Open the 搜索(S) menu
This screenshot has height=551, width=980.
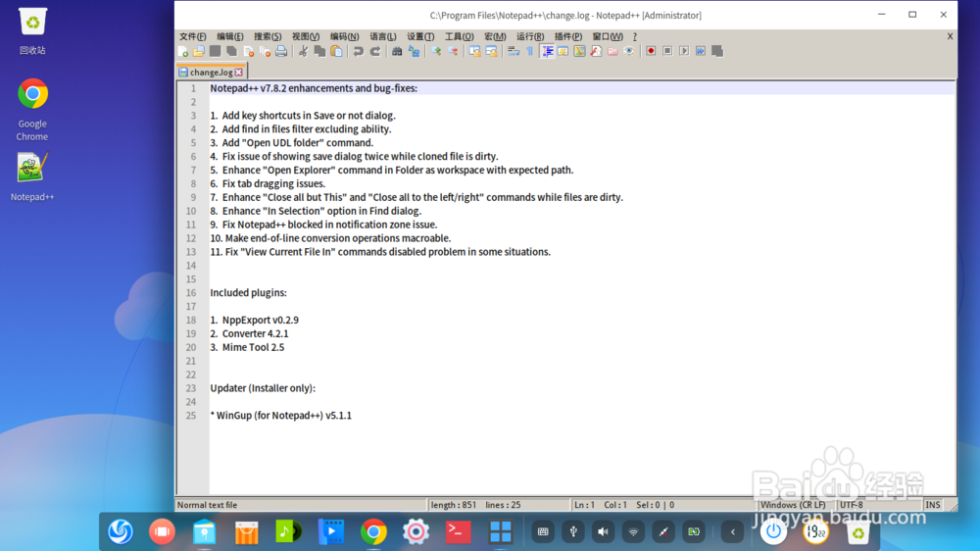tap(268, 36)
